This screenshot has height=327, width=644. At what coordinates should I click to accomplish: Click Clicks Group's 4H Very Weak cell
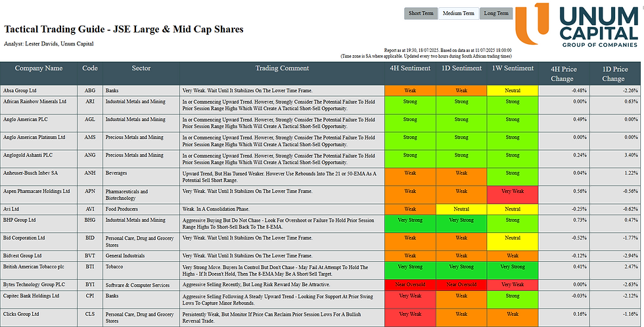point(410,318)
